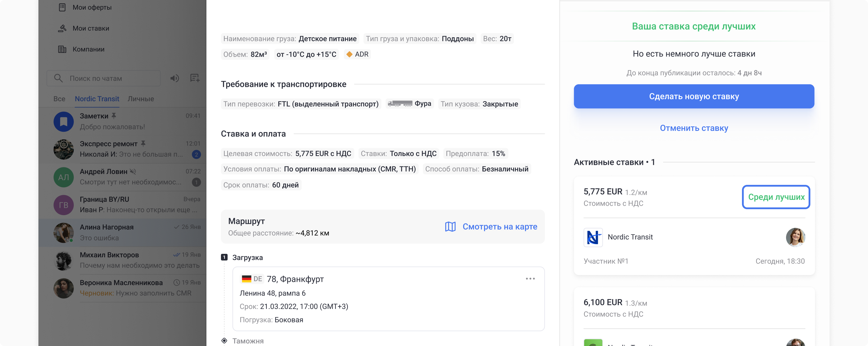Click the Условия оплаты По оригиналам накладных chip
The width and height of the screenshot is (868, 346).
[320, 169]
